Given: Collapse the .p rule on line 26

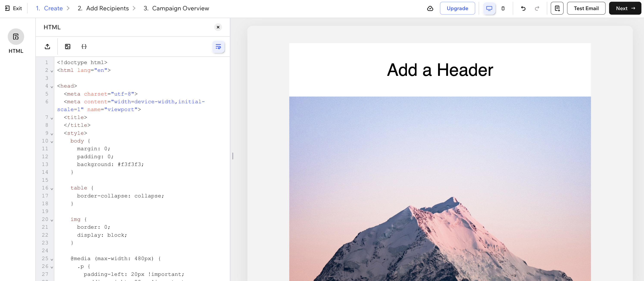Looking at the screenshot, I should coord(52,267).
